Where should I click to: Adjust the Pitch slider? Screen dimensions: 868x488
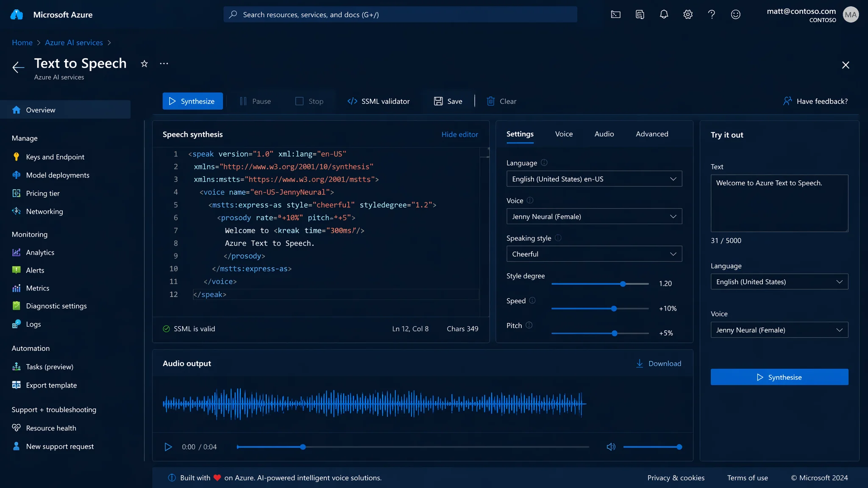pyautogui.click(x=600, y=333)
